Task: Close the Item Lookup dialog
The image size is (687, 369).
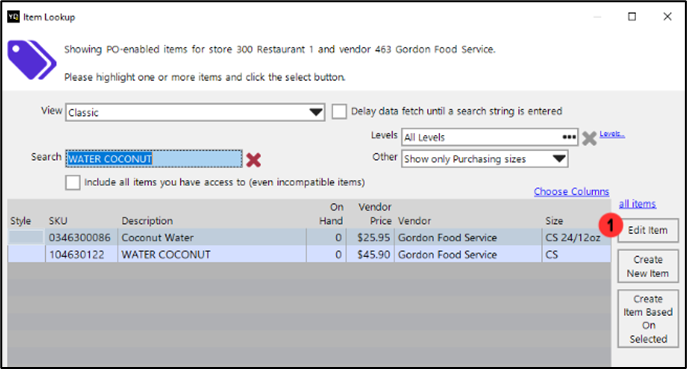Action: (x=667, y=17)
